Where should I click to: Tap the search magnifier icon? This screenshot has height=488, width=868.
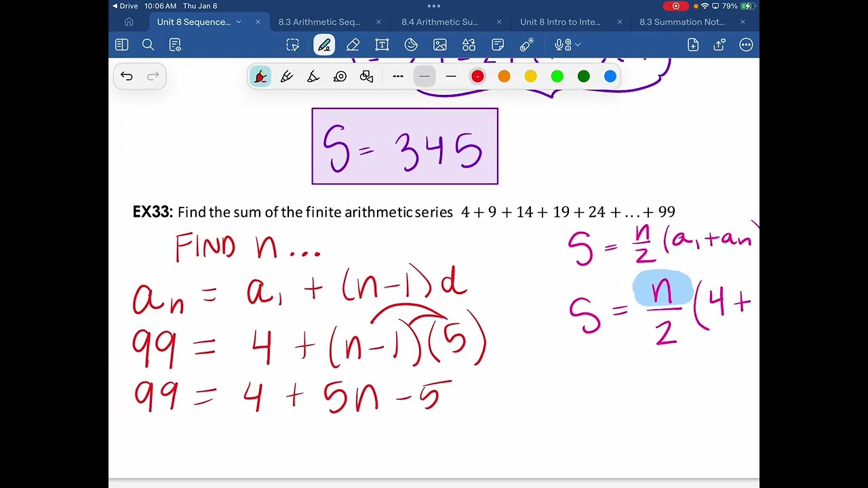[x=148, y=45]
